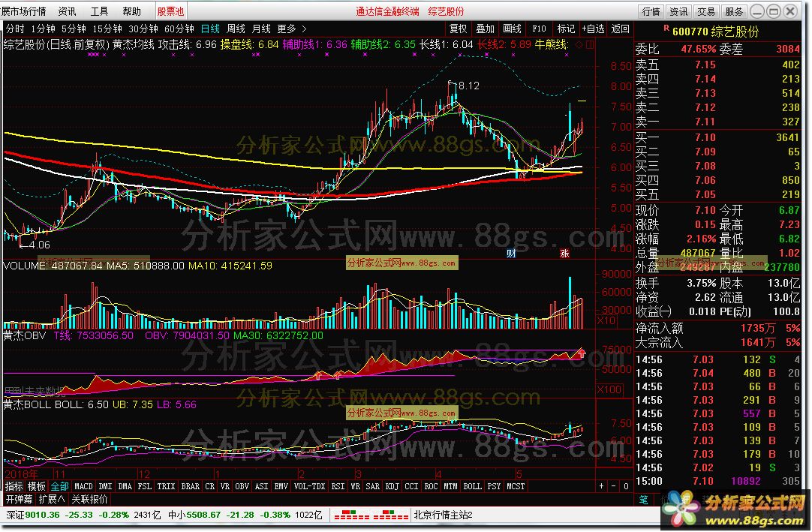Click the 交易 trade button
The width and height of the screenshot is (812, 532).
point(706,11)
